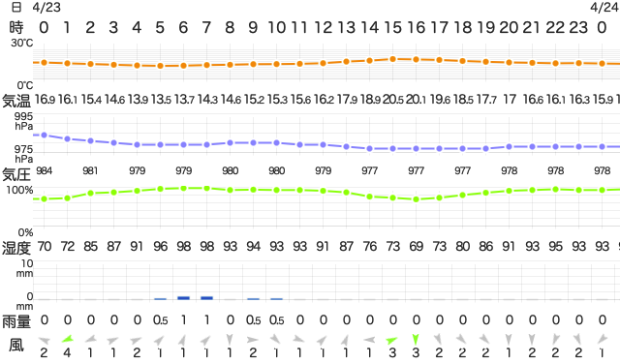Click the 気圧 pressure row label
620x364 pixels.
[16, 174]
